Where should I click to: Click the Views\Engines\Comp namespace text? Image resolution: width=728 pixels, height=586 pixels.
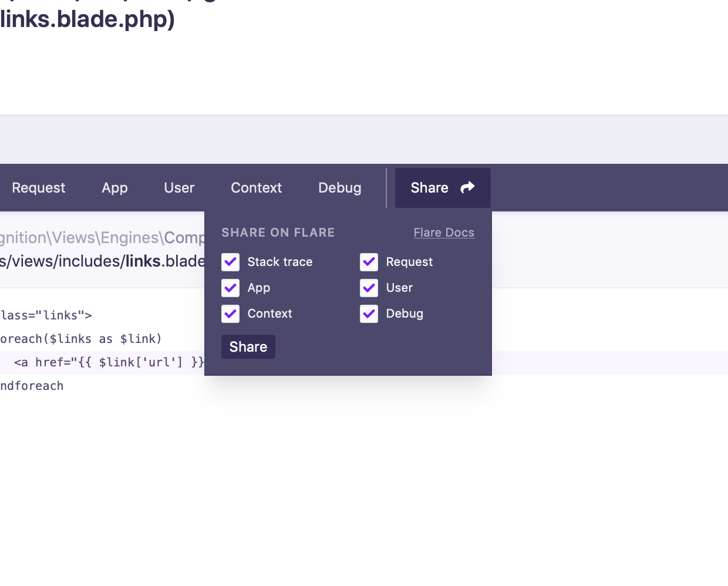102,237
